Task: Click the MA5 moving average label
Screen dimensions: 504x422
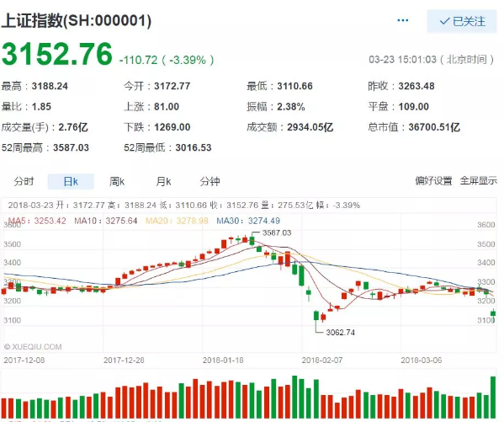Action: click(37, 221)
